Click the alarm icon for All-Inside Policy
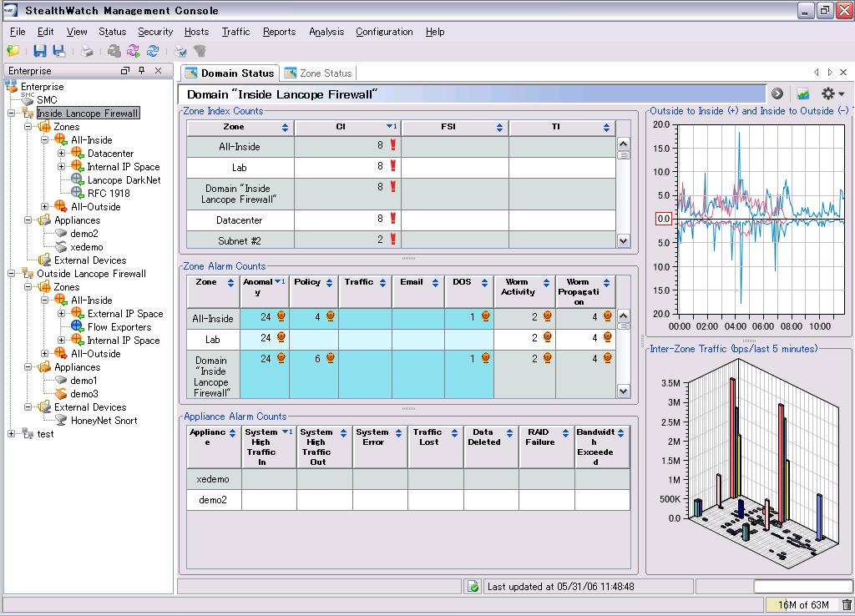The image size is (855, 616). click(x=330, y=317)
